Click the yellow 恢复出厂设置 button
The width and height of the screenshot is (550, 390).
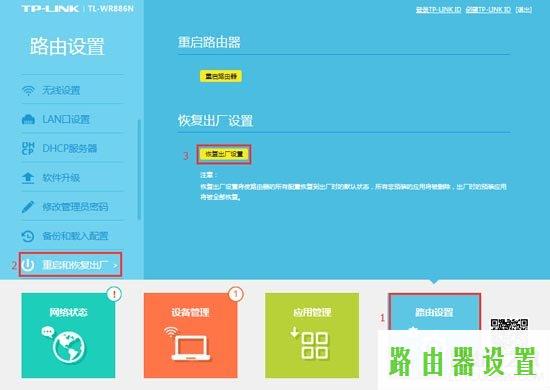[224, 154]
